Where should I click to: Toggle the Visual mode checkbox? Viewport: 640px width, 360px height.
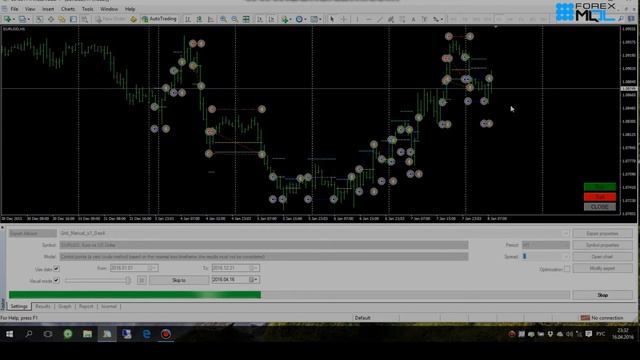click(56, 280)
